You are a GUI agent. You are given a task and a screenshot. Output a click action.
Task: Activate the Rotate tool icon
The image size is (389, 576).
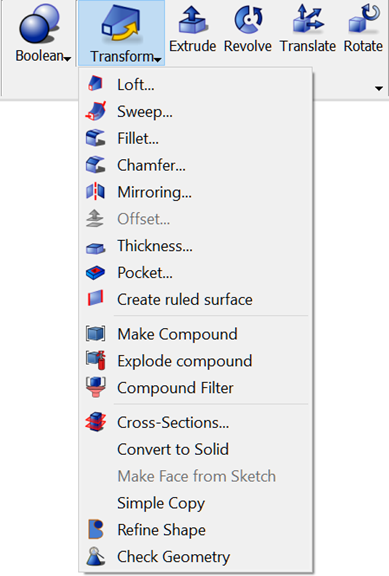pos(364,18)
